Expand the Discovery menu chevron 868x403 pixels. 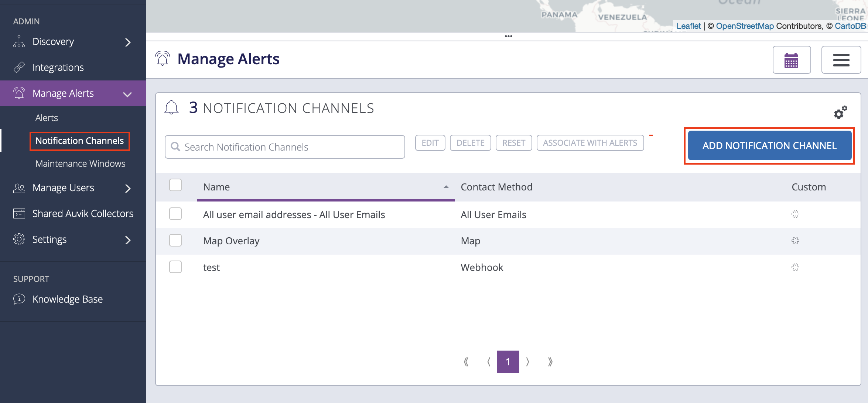128,42
